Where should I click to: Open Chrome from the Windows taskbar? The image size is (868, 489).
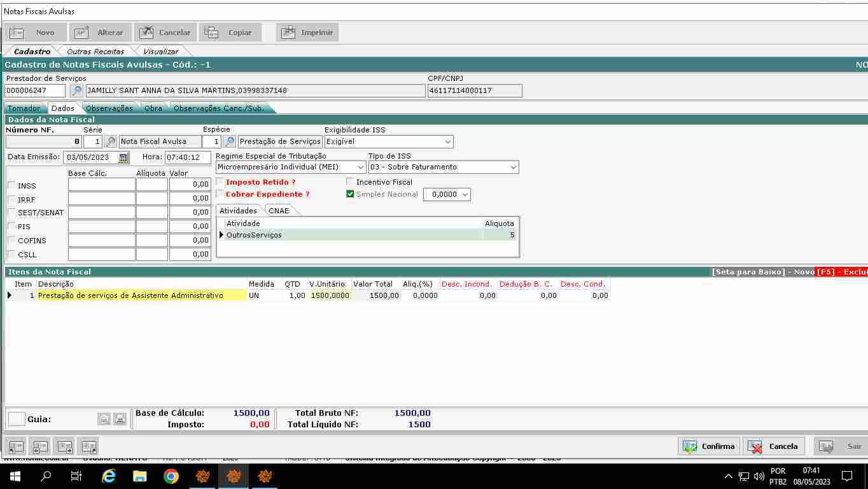point(171,476)
